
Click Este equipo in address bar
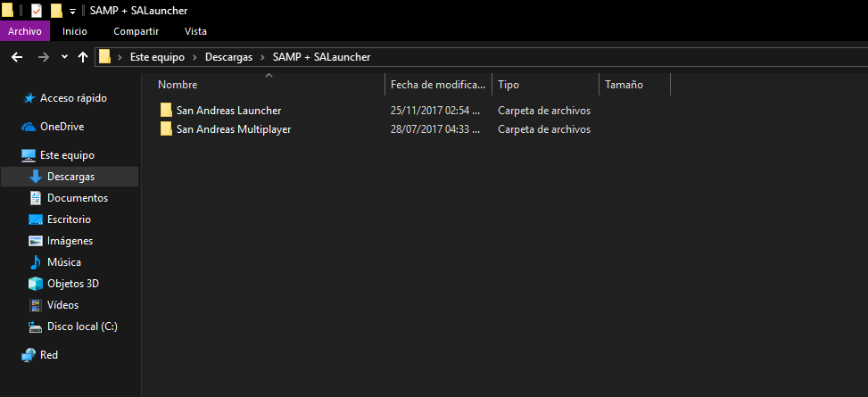point(157,57)
